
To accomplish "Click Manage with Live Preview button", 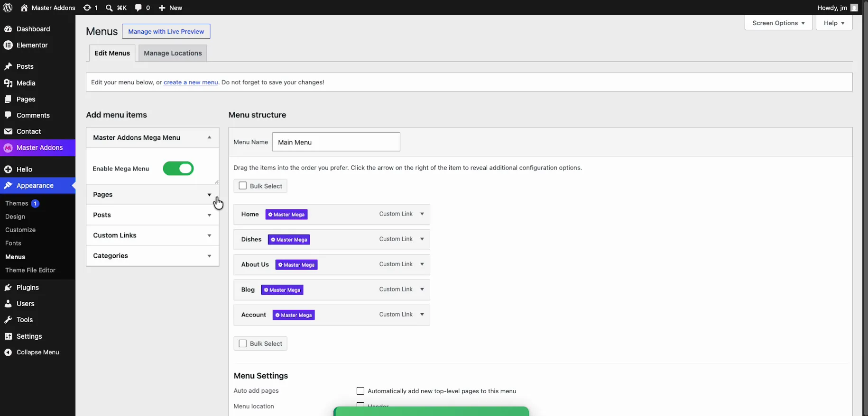I will [x=166, y=31].
